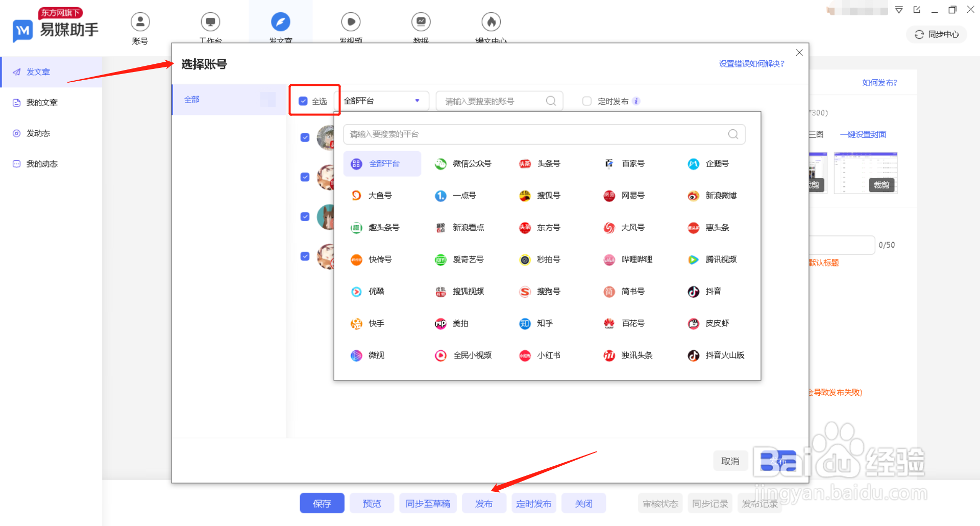The image size is (980, 526).
Task: Click the 同步至草稿 button
Action: click(x=428, y=504)
